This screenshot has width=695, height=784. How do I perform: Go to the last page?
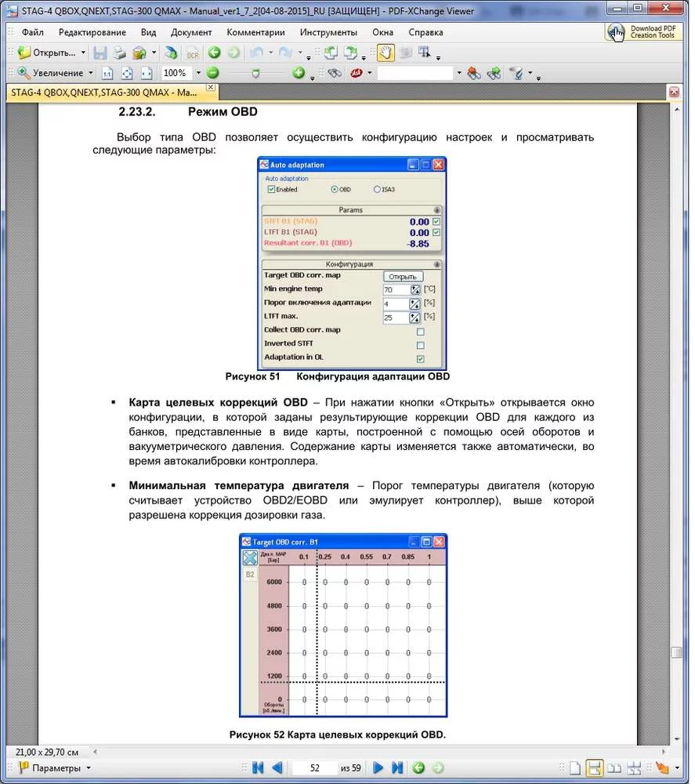397,768
